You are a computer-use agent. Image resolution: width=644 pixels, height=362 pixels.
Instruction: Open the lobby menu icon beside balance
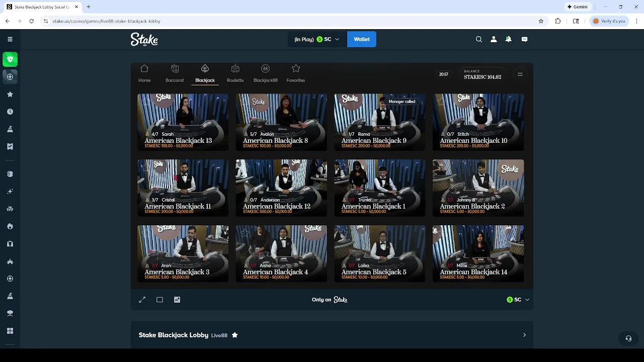520,74
